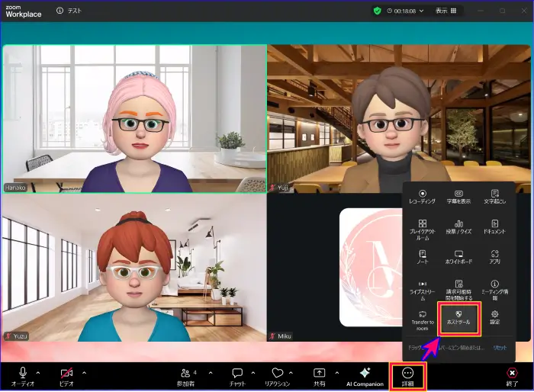Toggle captions with 字幕を表示
This screenshot has height=392, width=534.
click(459, 198)
